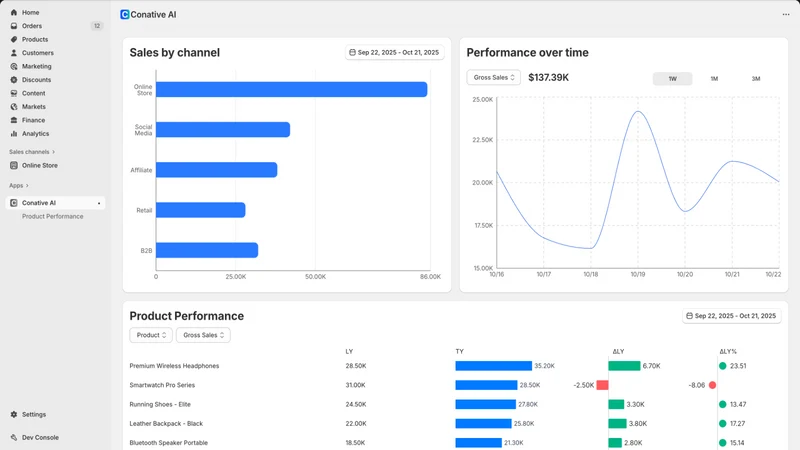This screenshot has width=800, height=450.
Task: Go to Products page
Action: point(35,39)
